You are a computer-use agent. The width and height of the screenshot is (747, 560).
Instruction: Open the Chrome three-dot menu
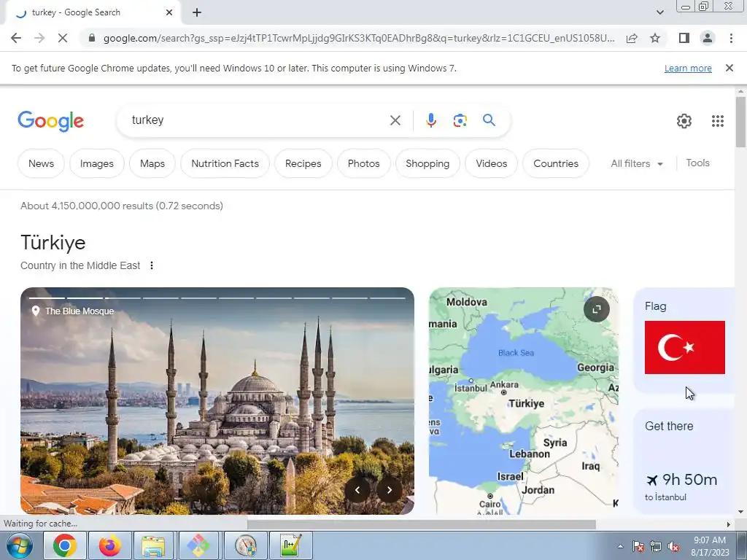(731, 38)
